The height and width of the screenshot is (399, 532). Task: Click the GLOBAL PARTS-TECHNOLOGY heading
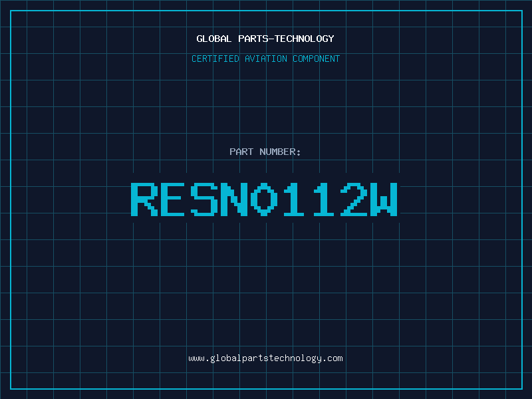coord(265,39)
